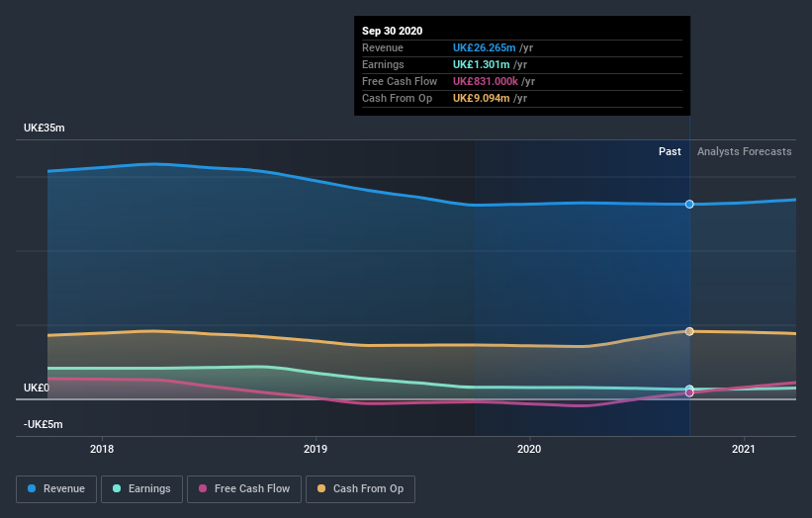The image size is (812, 518).
Task: Click the Earnings label in the tooltip
Action: coord(383,64)
